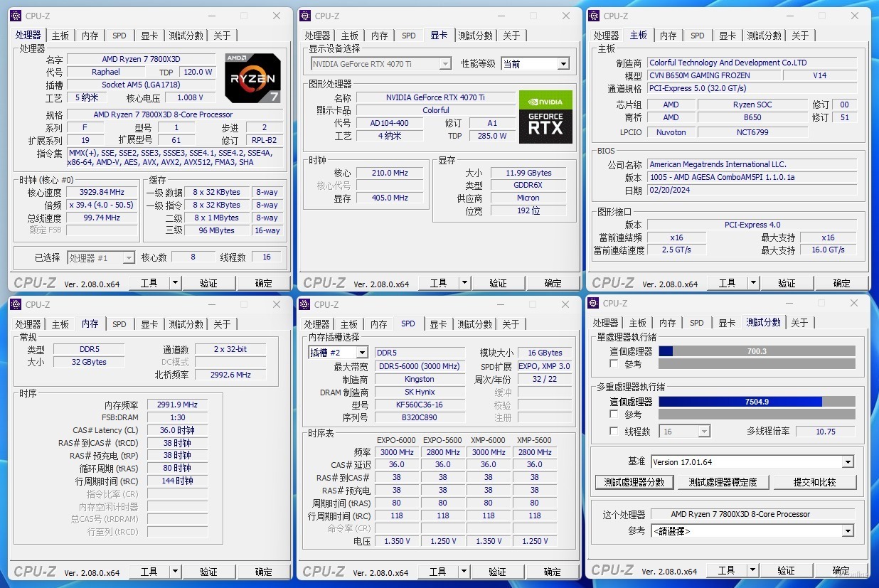Screen dimensions: 879x588
Task: Click 测試处理器分數 bench button
Action: [x=634, y=482]
